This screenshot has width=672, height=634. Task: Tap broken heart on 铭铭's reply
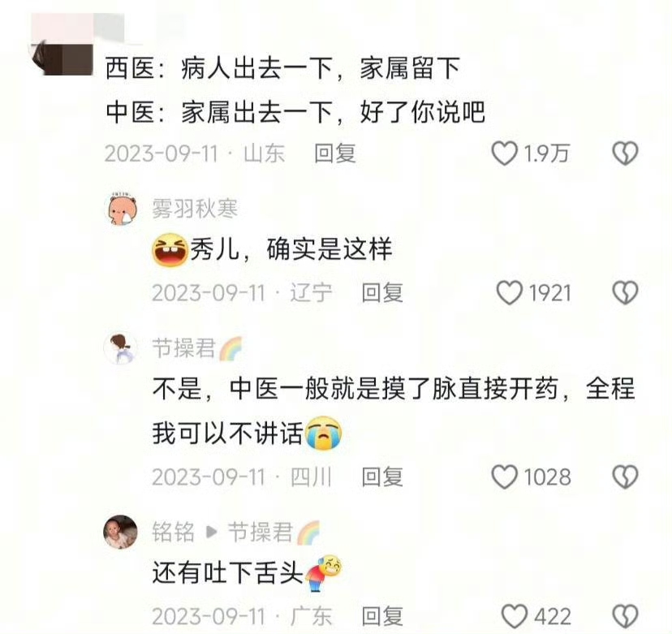pyautogui.click(x=625, y=616)
